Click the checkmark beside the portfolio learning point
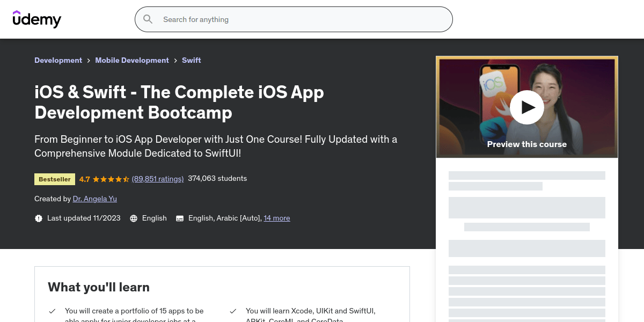The image size is (644, 322). 52,311
